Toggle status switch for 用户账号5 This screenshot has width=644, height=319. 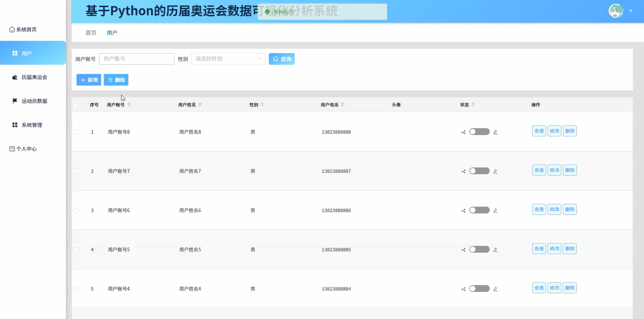pos(479,249)
